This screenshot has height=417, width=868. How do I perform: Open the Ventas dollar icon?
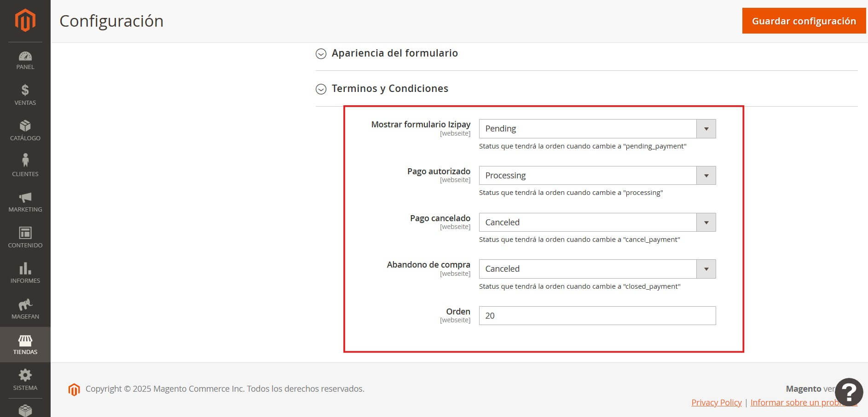tap(25, 90)
